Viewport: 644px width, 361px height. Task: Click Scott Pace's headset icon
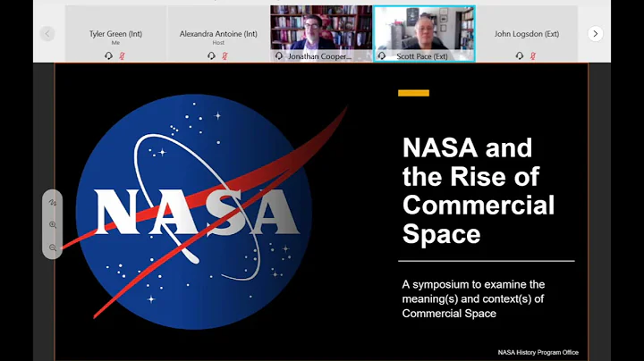pyautogui.click(x=382, y=55)
